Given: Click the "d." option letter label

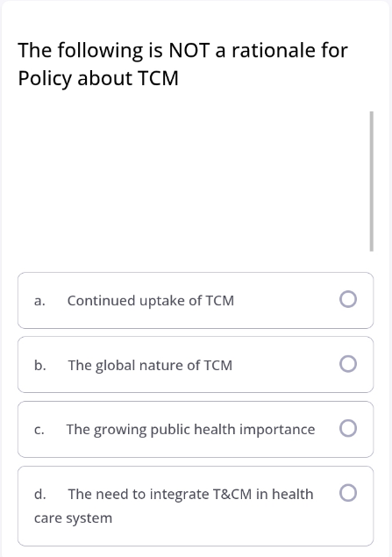Looking at the screenshot, I should coord(39,494).
